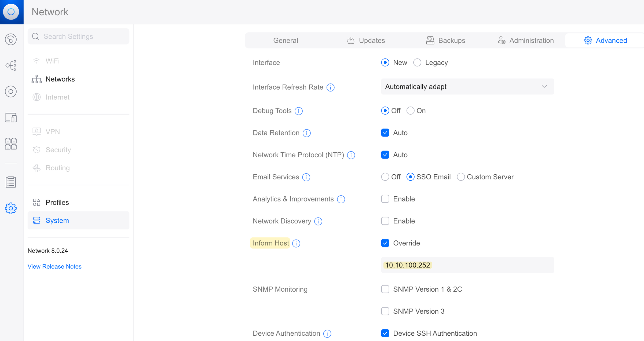
Task: Switch to the General tab
Action: point(286,40)
